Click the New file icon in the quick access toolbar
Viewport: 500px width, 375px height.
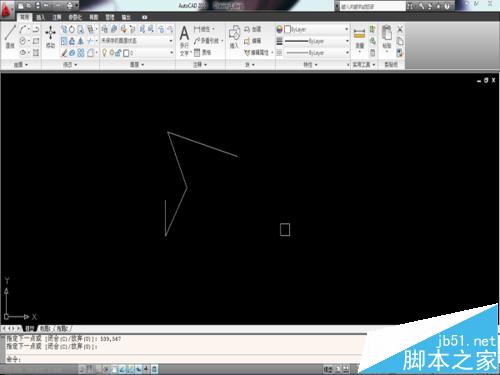21,6
